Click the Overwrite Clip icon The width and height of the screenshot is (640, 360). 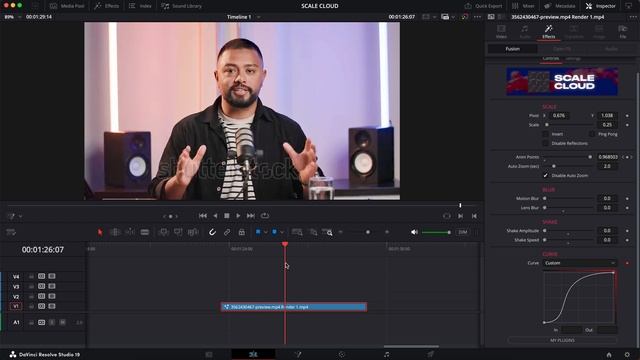point(178,232)
